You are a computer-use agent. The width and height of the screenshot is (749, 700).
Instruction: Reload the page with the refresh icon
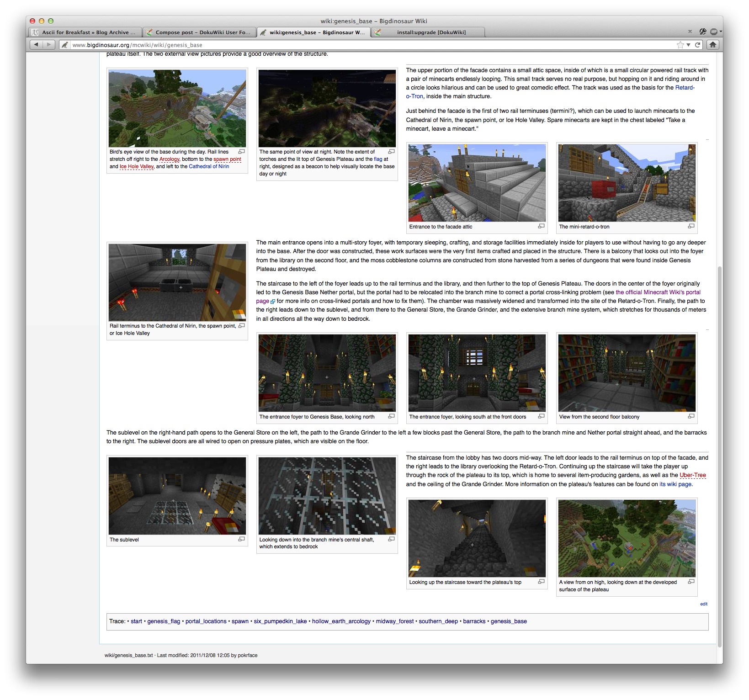[x=698, y=45]
